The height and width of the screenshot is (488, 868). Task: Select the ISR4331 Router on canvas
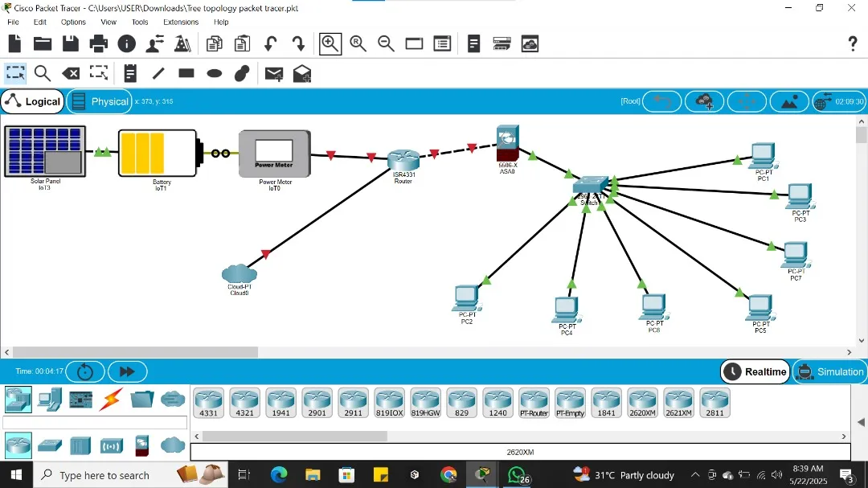coord(403,161)
